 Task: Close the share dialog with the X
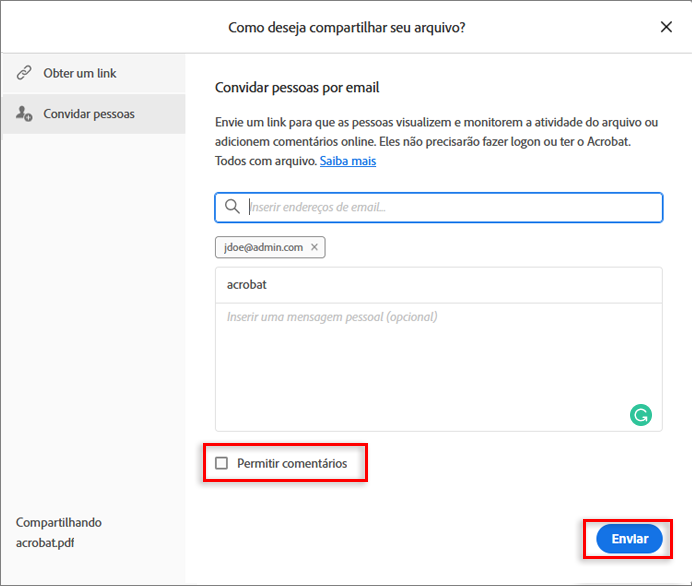pyautogui.click(x=666, y=27)
